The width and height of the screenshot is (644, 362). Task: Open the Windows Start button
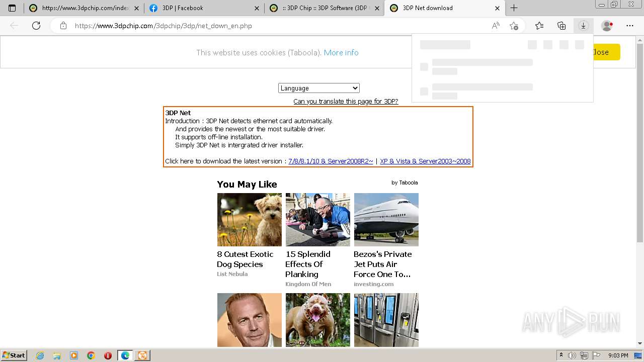point(14,355)
